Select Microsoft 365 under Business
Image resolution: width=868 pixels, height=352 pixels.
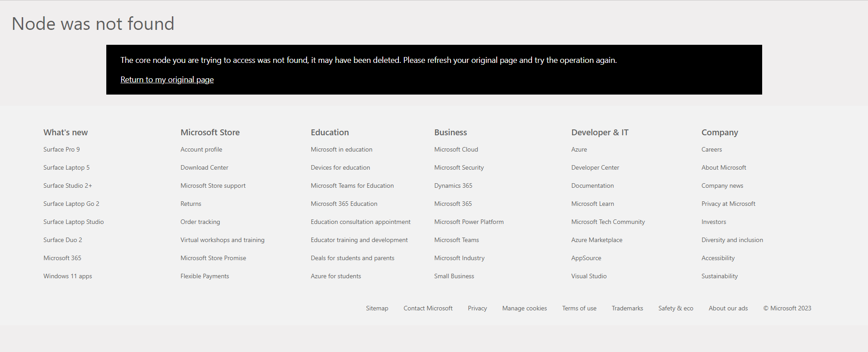[x=453, y=204]
